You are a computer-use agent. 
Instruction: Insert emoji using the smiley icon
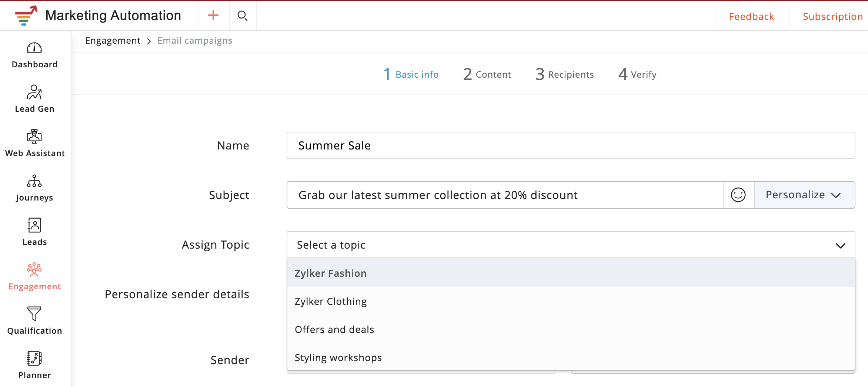(738, 195)
